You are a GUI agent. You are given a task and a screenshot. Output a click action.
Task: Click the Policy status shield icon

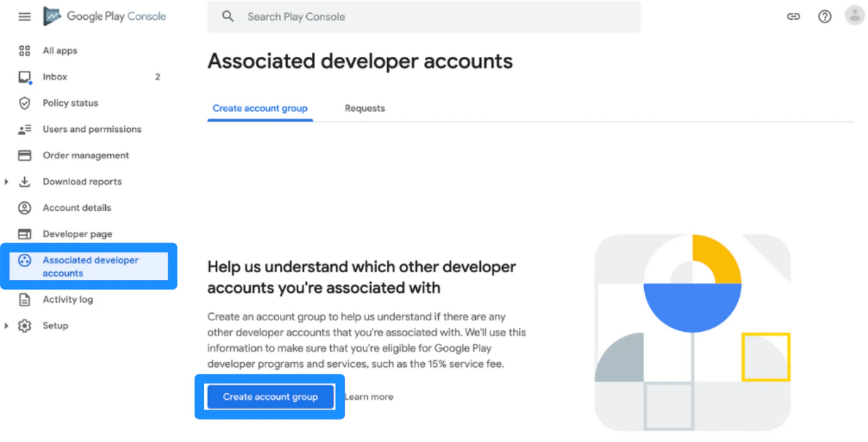[x=24, y=103]
